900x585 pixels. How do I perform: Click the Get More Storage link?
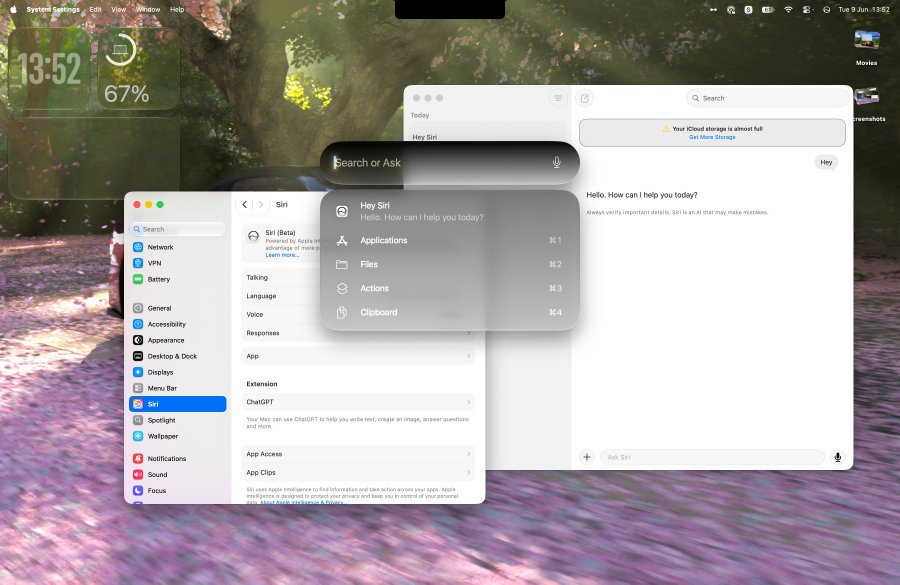pyautogui.click(x=712, y=137)
